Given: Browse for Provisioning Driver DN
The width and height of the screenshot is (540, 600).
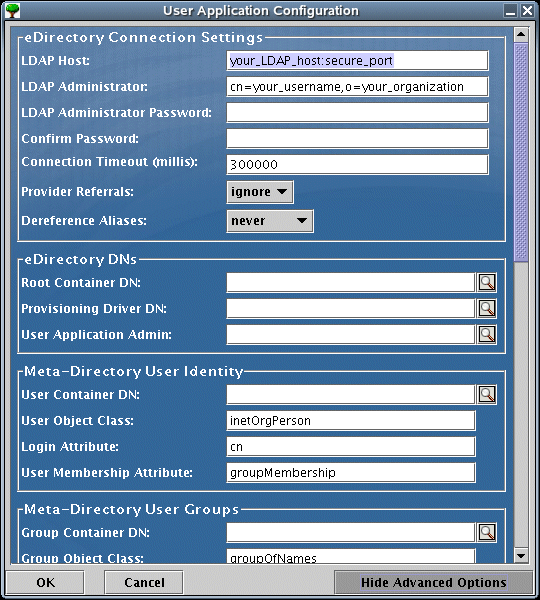Looking at the screenshot, I should (487, 308).
